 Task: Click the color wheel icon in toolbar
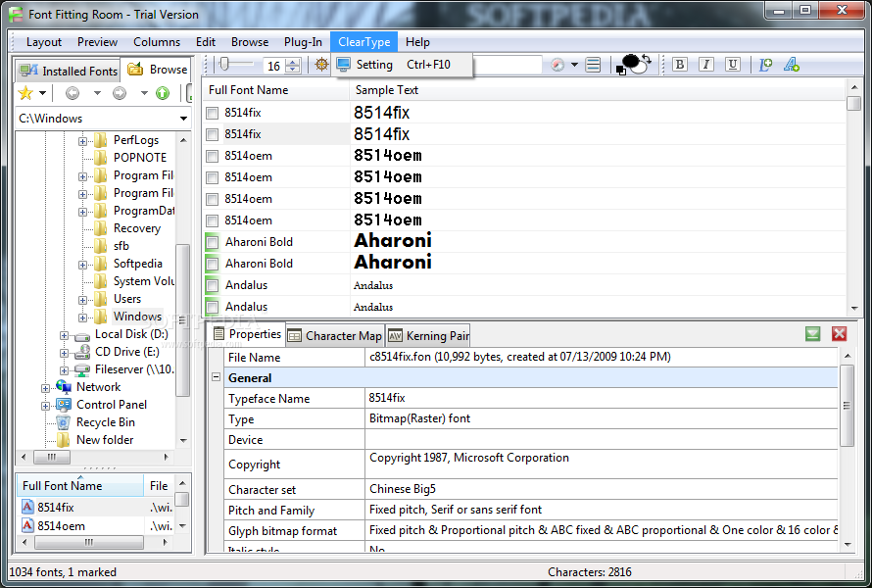point(557,65)
